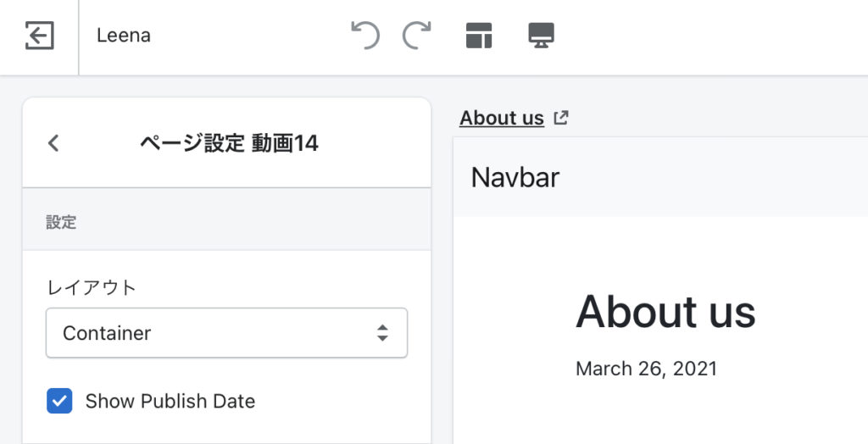Click the About us heading in preview
This screenshot has height=444, width=868.
[665, 312]
